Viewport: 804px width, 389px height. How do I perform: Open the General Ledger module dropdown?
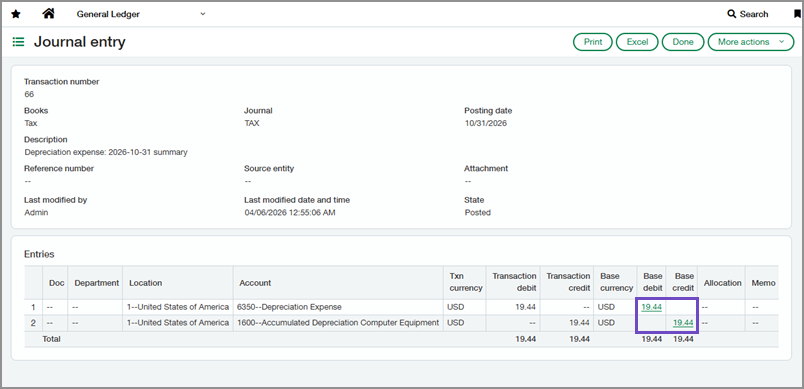[141, 14]
